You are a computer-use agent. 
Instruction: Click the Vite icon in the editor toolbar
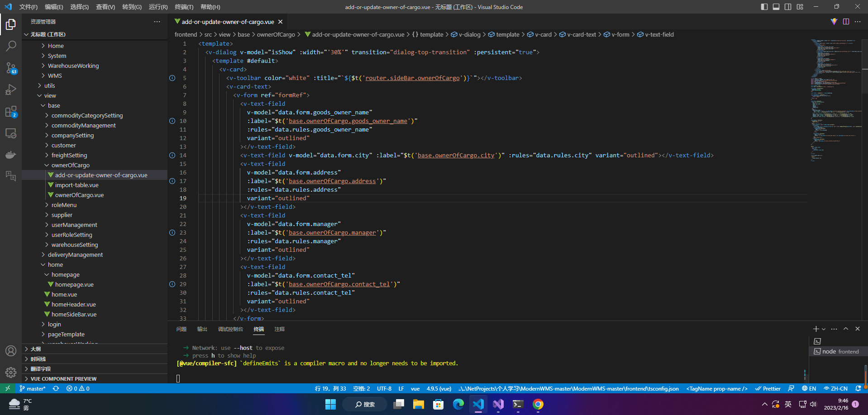point(834,22)
